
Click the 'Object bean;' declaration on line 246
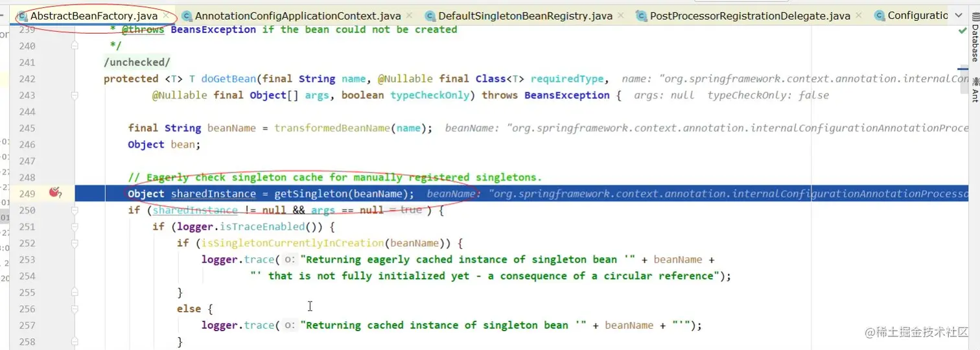tap(165, 145)
